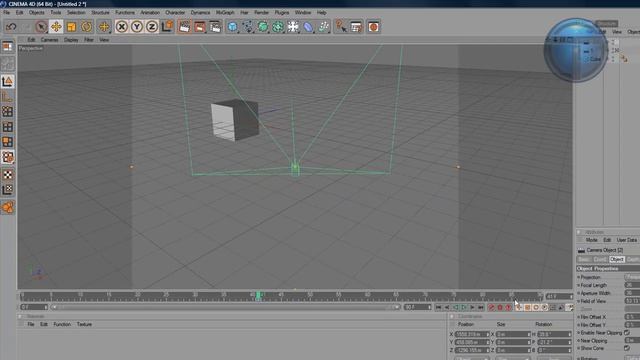Select the Live Selection arrow tool
Image resolution: width=640 pixels, height=360 pixels.
pos(41,27)
